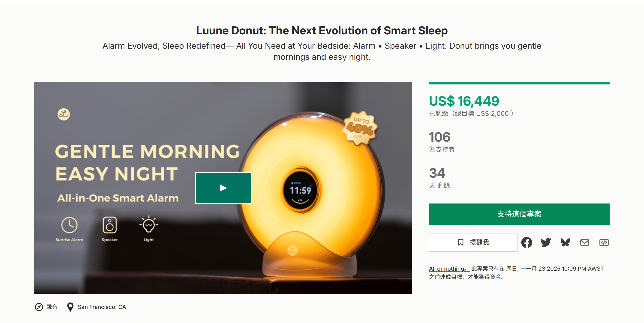Click the 聲音 category label

(x=52, y=307)
